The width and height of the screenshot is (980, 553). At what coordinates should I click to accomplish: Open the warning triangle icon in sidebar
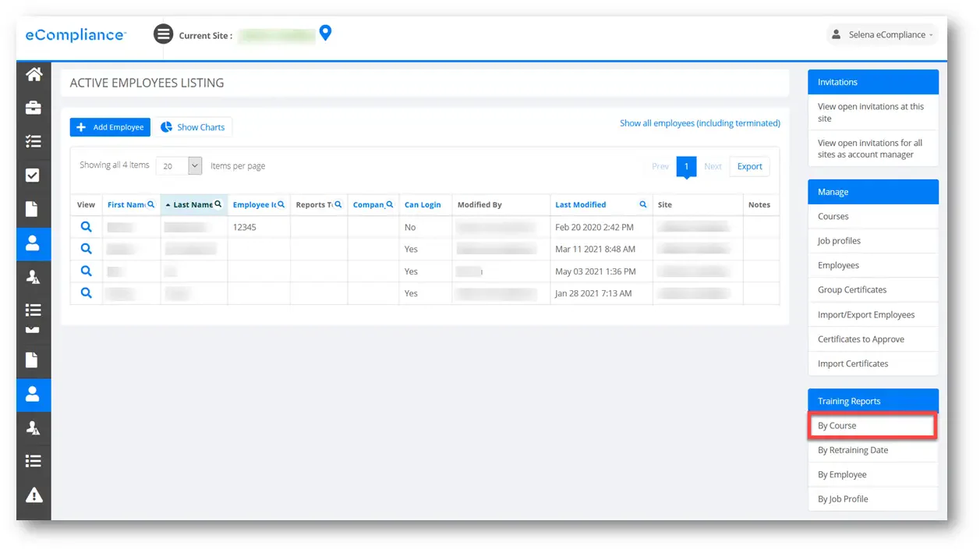coord(34,495)
